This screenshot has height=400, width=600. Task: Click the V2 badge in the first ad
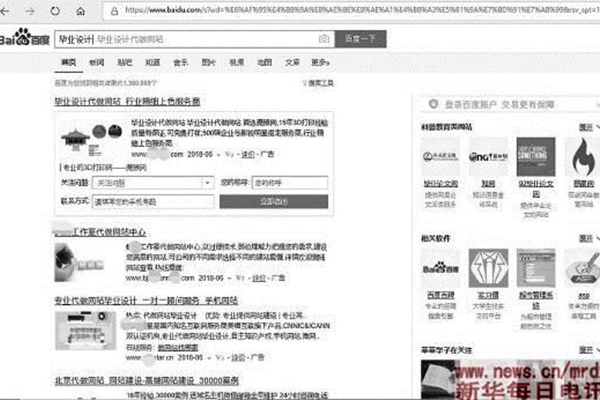[x=229, y=155]
